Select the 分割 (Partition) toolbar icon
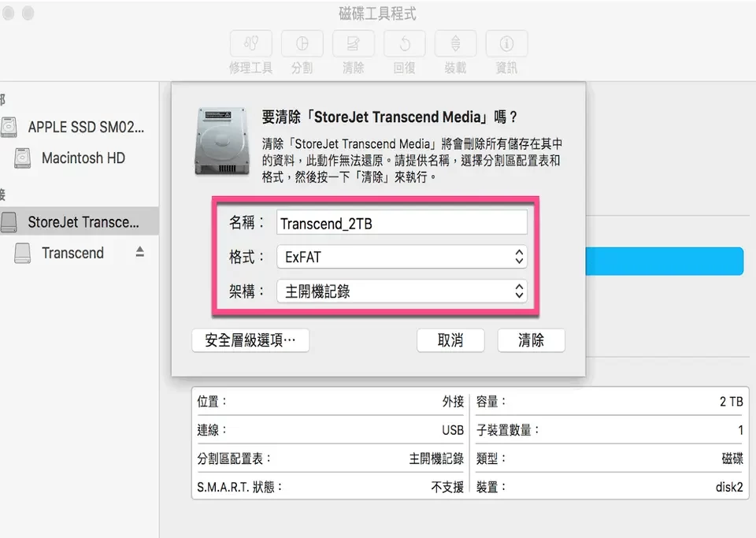Screen dimensions: 756x538 tap(302, 43)
